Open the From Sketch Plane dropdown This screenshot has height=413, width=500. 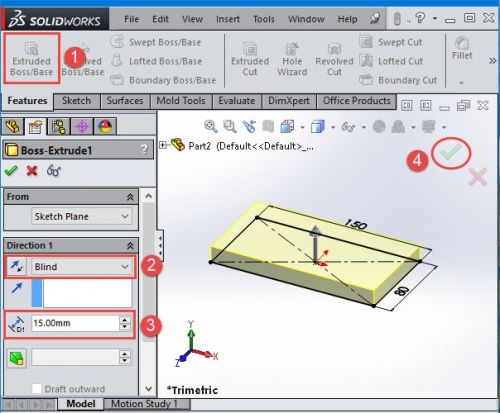click(81, 216)
